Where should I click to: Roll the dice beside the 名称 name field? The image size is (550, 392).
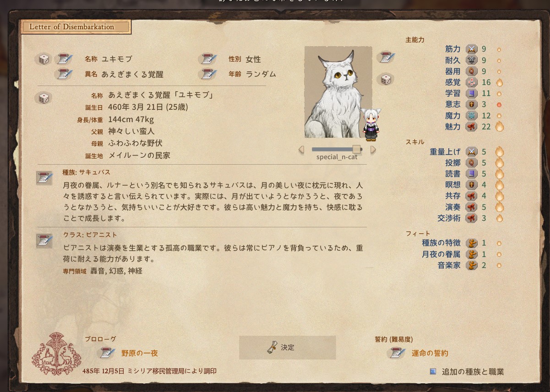[44, 59]
